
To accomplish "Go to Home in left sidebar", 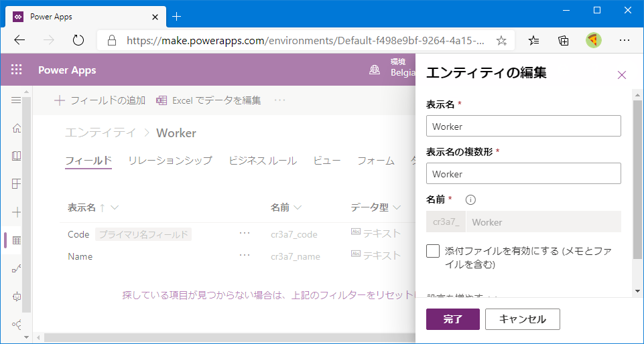I will (17, 128).
